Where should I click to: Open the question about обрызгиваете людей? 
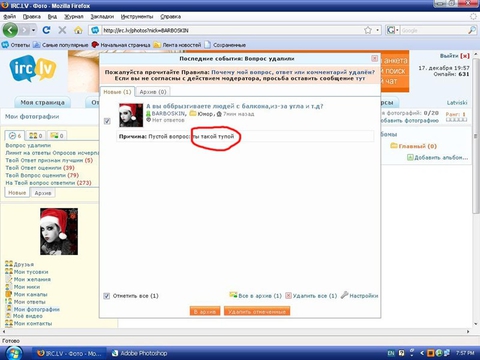235,106
